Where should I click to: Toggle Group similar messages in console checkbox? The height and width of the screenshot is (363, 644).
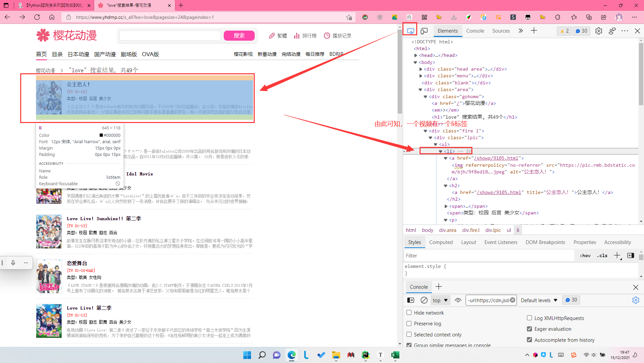point(409,345)
